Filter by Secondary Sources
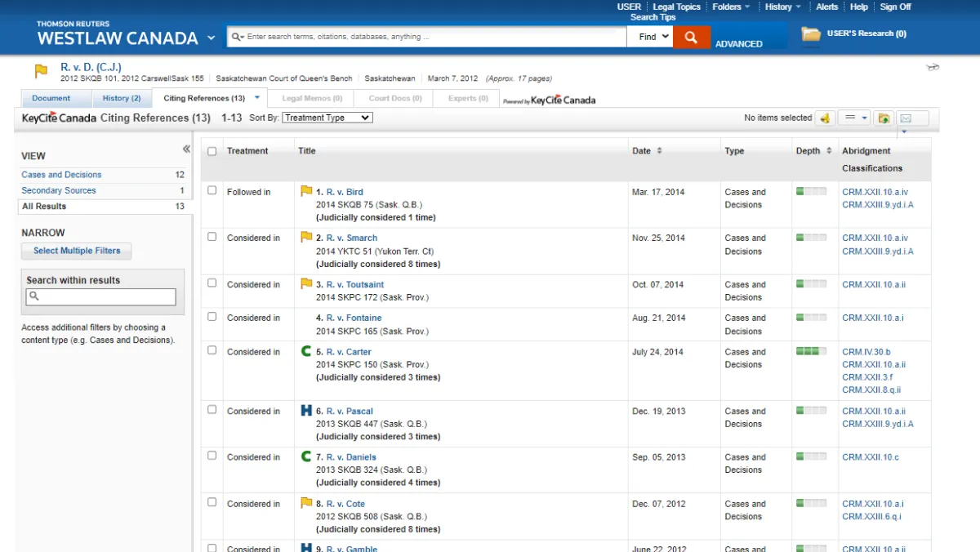Image resolution: width=980 pixels, height=552 pixels. pyautogui.click(x=59, y=190)
